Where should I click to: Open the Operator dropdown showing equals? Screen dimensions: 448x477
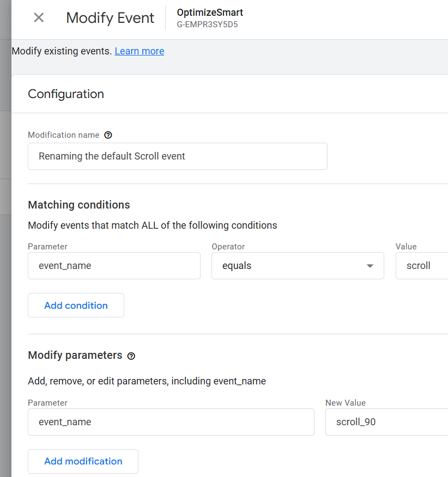coord(298,266)
